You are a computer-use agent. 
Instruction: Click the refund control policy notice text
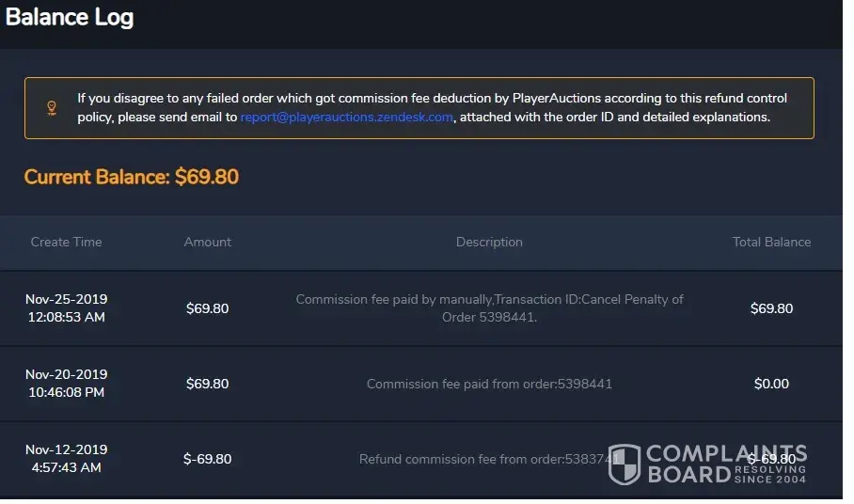point(433,98)
